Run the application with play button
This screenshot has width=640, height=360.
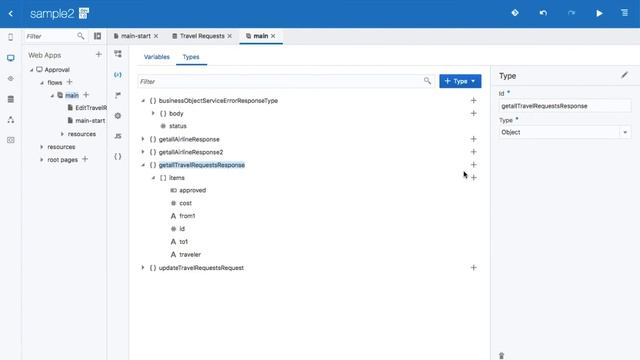[x=599, y=13]
